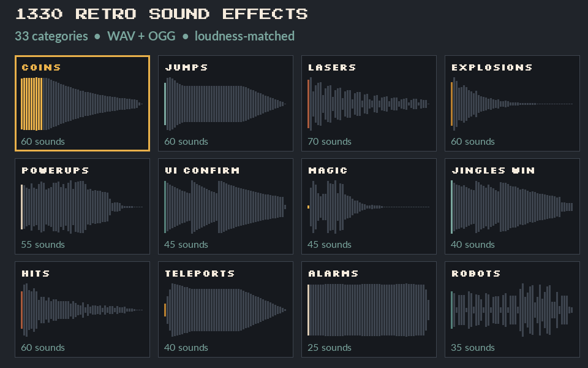This screenshot has height=368, width=588.
Task: Select the Robots category card
Action: pyautogui.click(x=512, y=309)
